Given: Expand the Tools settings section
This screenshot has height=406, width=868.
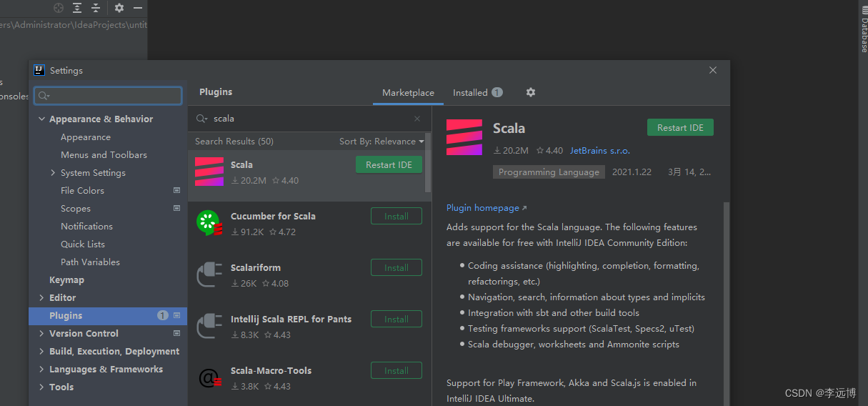Looking at the screenshot, I should pyautogui.click(x=41, y=387).
